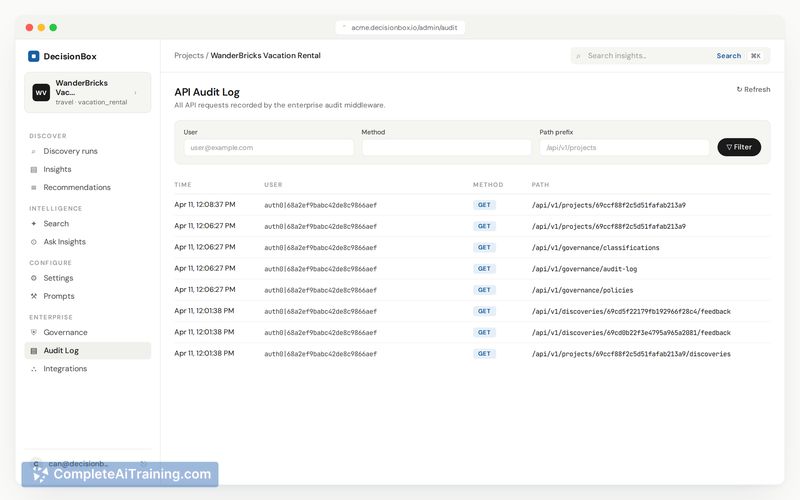
Task: Click the ⌘K shortcut badge
Action: click(x=756, y=56)
